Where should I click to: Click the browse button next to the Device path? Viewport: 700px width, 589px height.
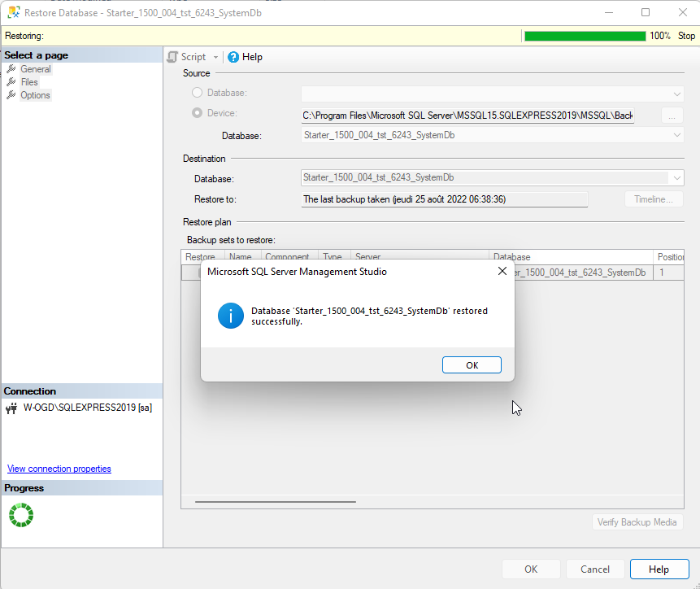tap(672, 116)
